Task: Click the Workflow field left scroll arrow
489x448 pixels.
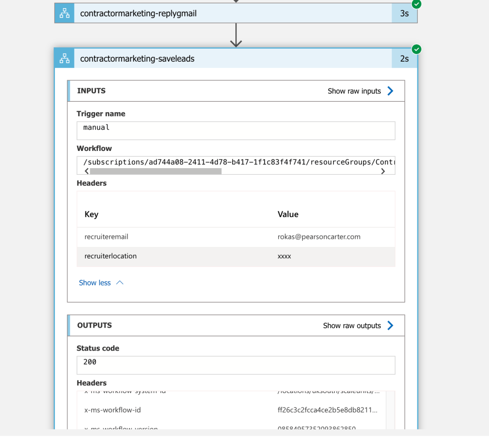Action: tap(87, 171)
